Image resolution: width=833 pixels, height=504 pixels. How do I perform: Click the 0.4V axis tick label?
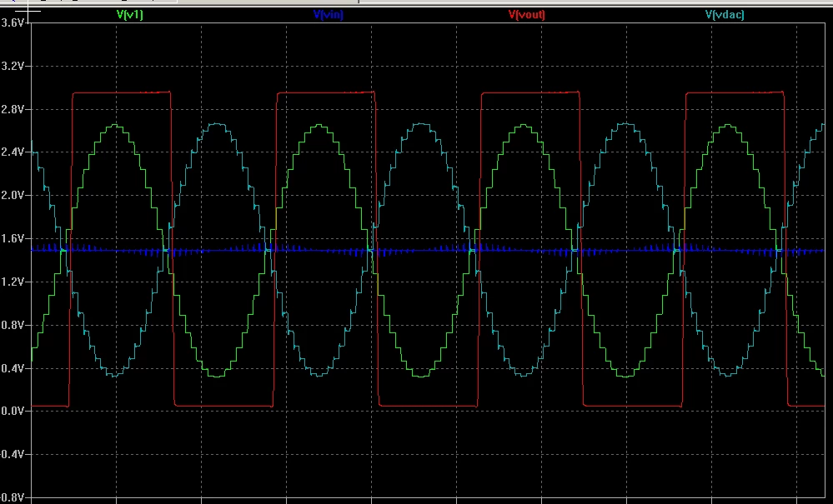[13, 368]
